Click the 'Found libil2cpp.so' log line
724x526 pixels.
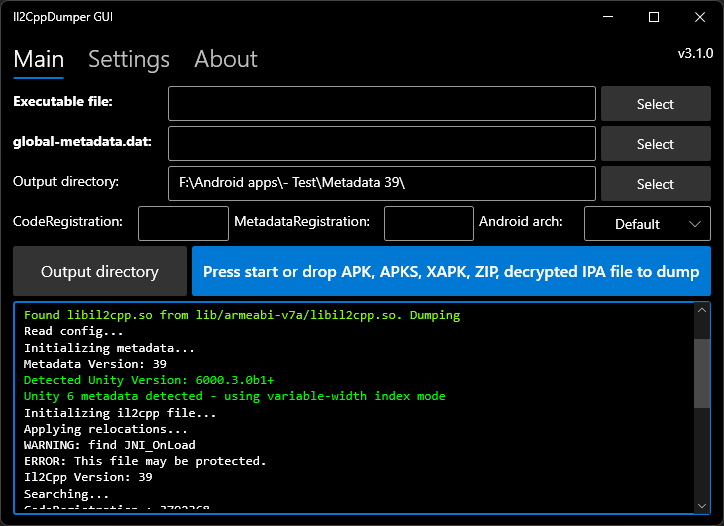242,315
